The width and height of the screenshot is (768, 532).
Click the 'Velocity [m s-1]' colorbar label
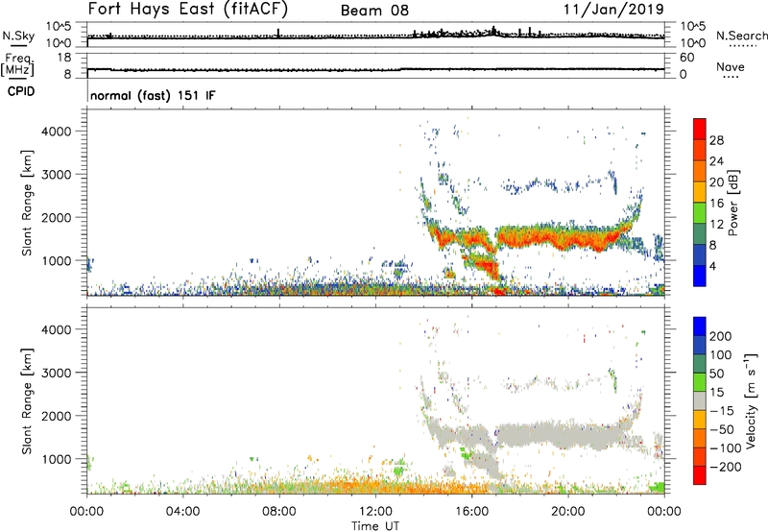coord(750,400)
